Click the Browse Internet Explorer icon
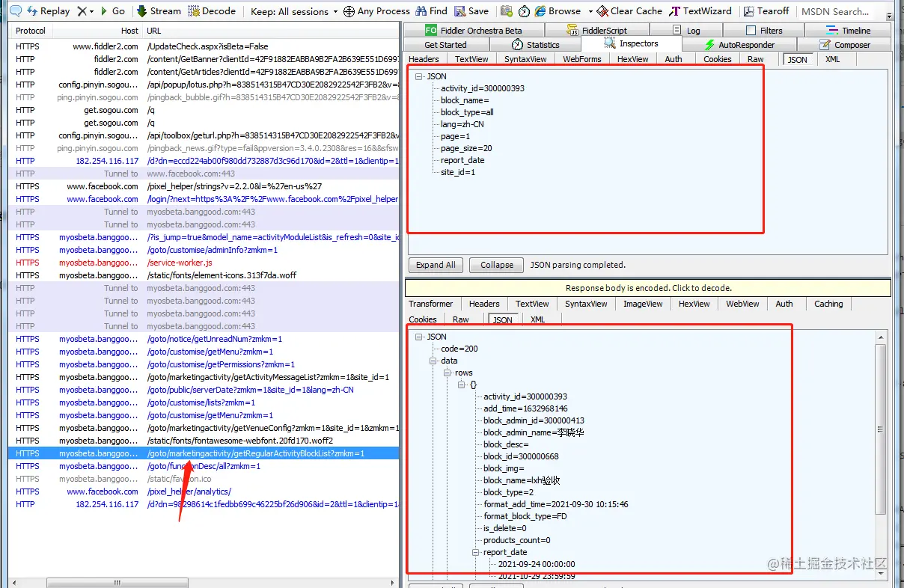The width and height of the screenshot is (904, 588). (x=540, y=11)
